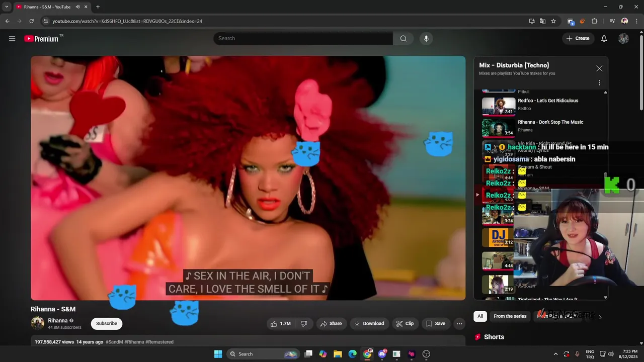The height and width of the screenshot is (362, 644).
Task: Open Chrome extensions puzzle icon
Action: (595, 21)
